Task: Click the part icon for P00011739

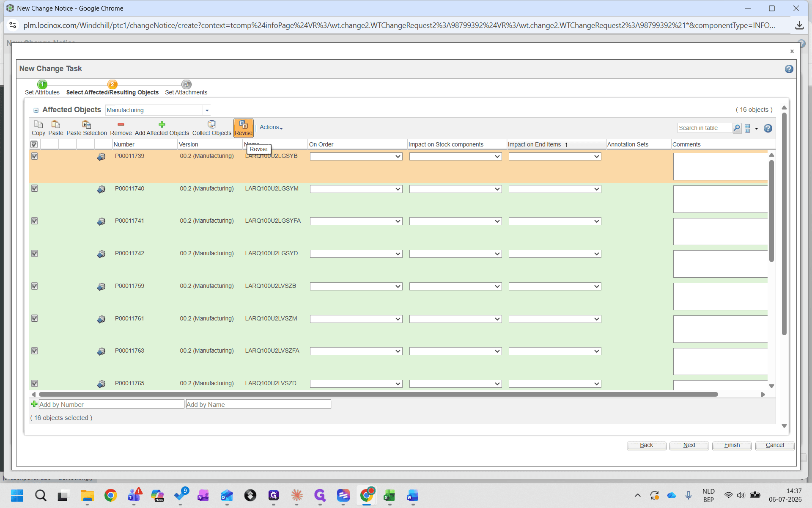Action: (x=101, y=157)
